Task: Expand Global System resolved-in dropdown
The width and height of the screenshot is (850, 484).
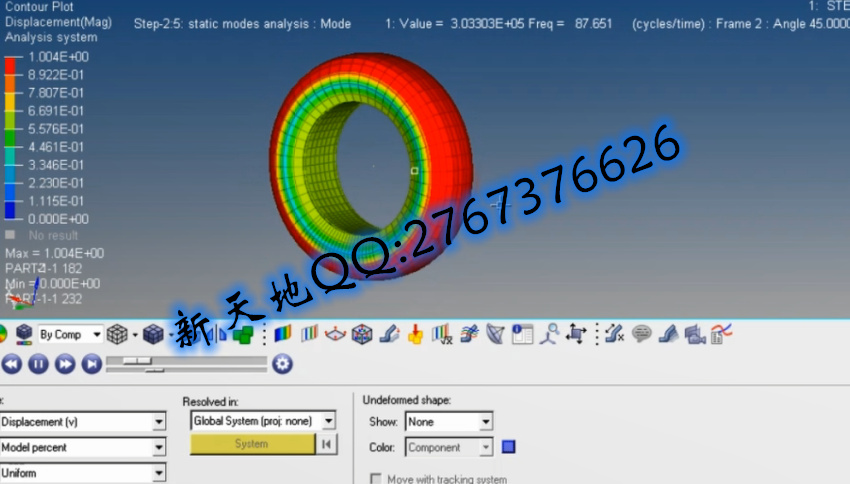Action: 329,422
